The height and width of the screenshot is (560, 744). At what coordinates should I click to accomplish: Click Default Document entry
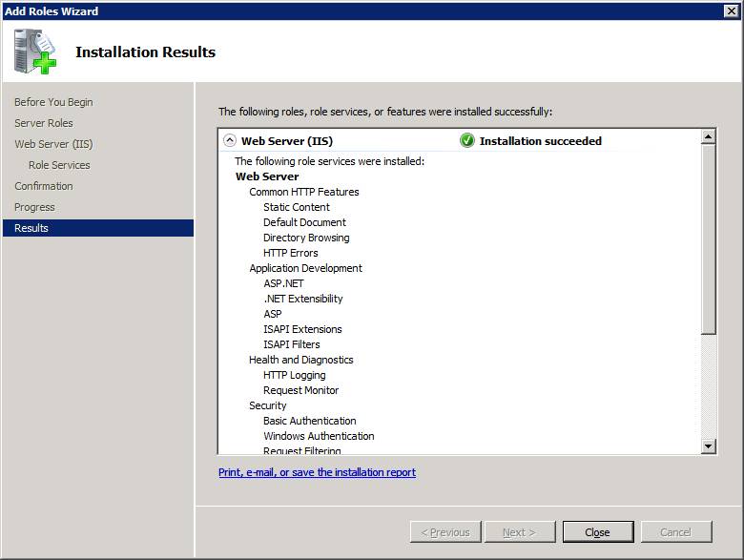[304, 222]
